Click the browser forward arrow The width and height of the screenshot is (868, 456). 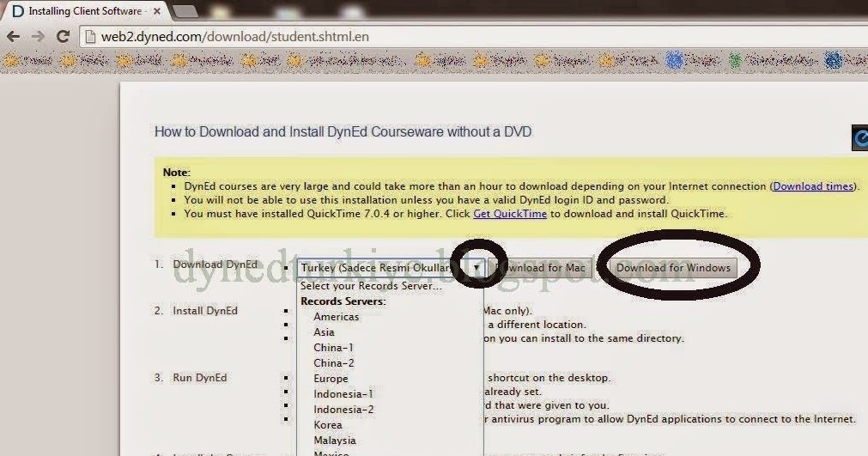(x=38, y=37)
